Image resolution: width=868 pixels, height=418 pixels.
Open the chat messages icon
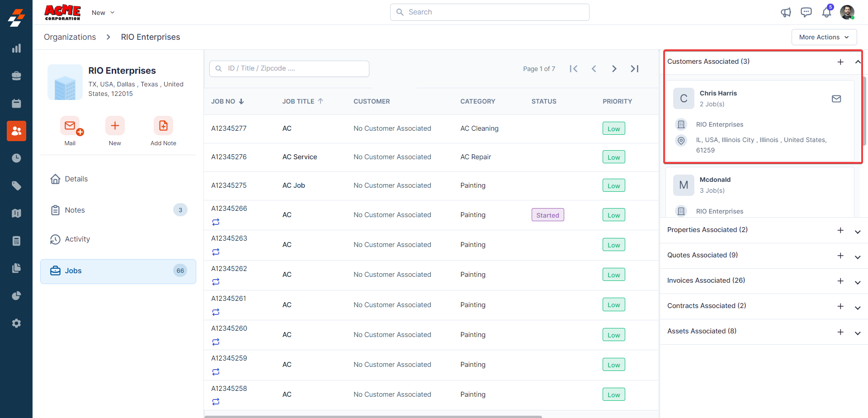806,12
